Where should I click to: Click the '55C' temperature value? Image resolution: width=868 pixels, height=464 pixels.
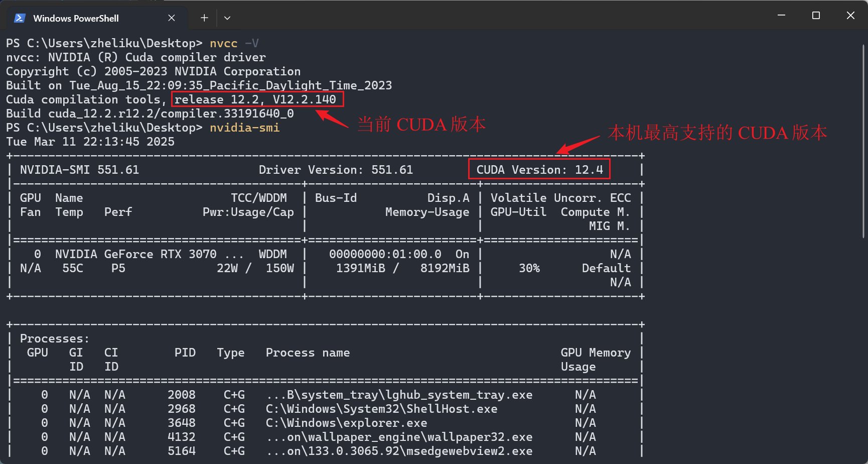[73, 268]
